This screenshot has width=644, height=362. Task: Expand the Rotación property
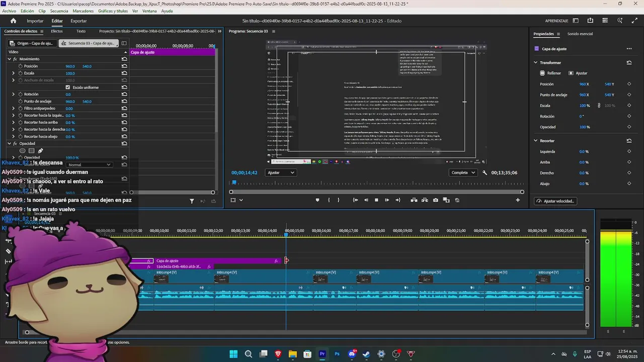[14, 94]
